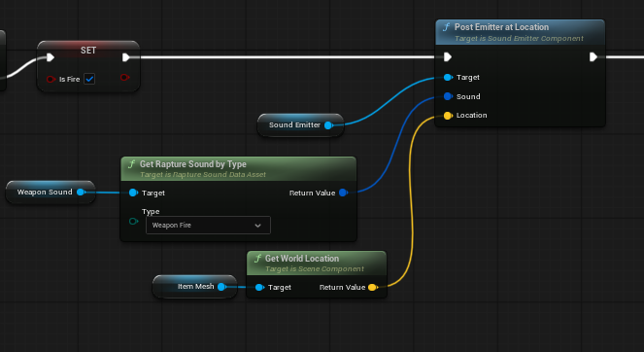Select the Item Mesh variable node
Image resolution: width=644 pixels, height=352 pixels.
click(x=194, y=287)
